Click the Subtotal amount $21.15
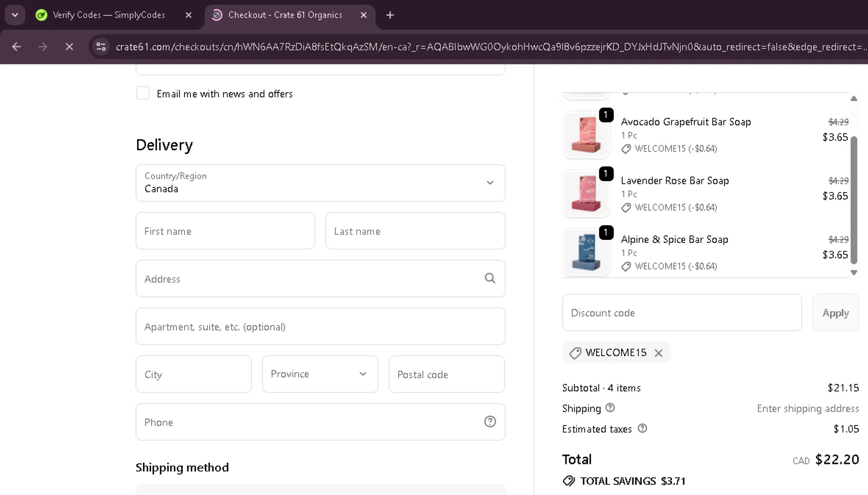 pyautogui.click(x=843, y=387)
